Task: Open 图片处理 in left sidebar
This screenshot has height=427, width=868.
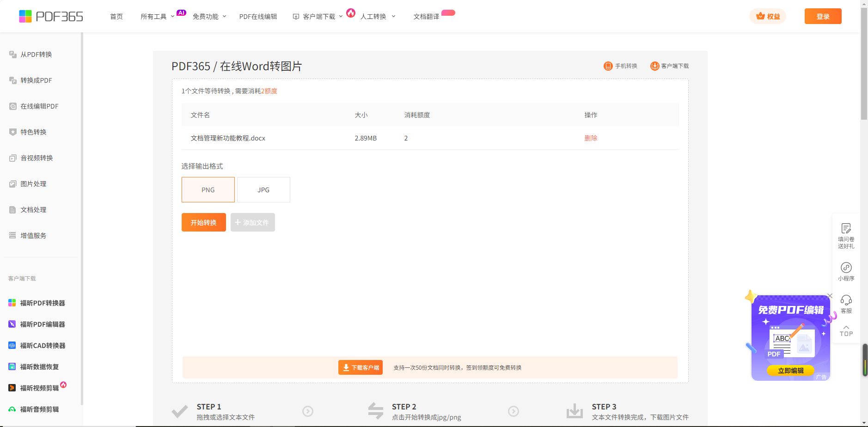Action: [x=33, y=184]
